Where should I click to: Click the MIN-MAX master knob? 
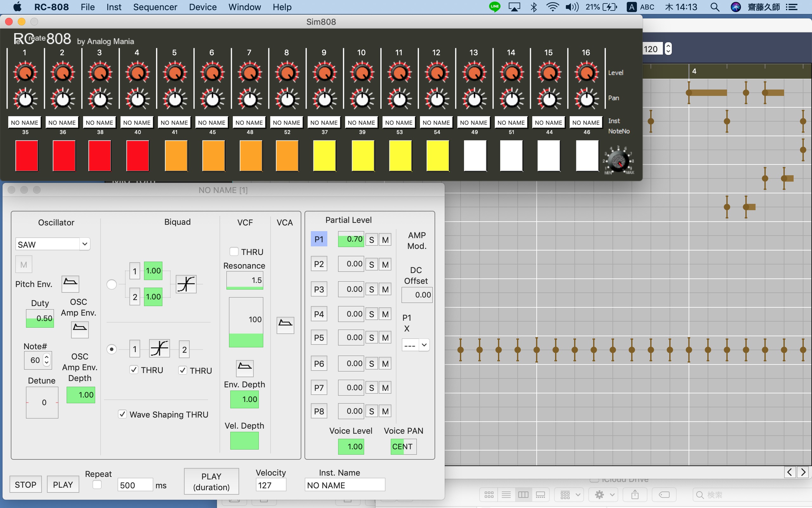(x=619, y=161)
